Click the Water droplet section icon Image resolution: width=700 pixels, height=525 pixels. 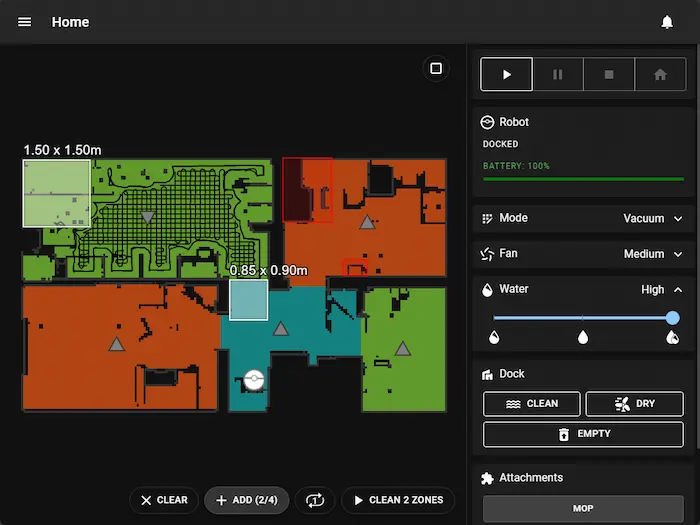487,290
